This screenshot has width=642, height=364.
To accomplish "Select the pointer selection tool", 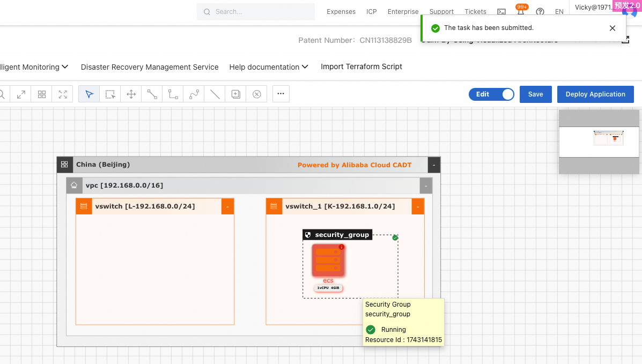I will [x=89, y=94].
